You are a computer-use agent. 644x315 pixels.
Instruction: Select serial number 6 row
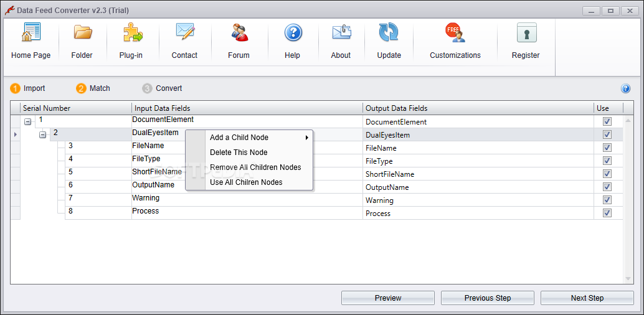point(98,187)
